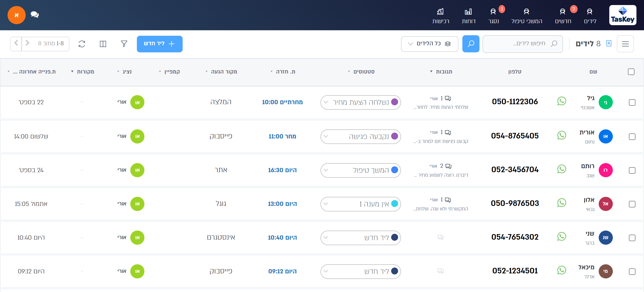Click the חיפוש לידים search field

coord(523,44)
